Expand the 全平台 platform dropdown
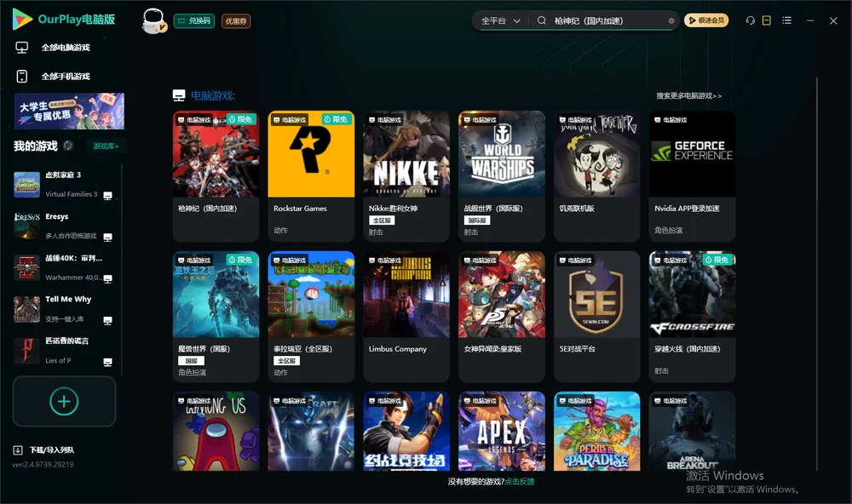Viewport: 852px width, 504px height. coord(500,20)
